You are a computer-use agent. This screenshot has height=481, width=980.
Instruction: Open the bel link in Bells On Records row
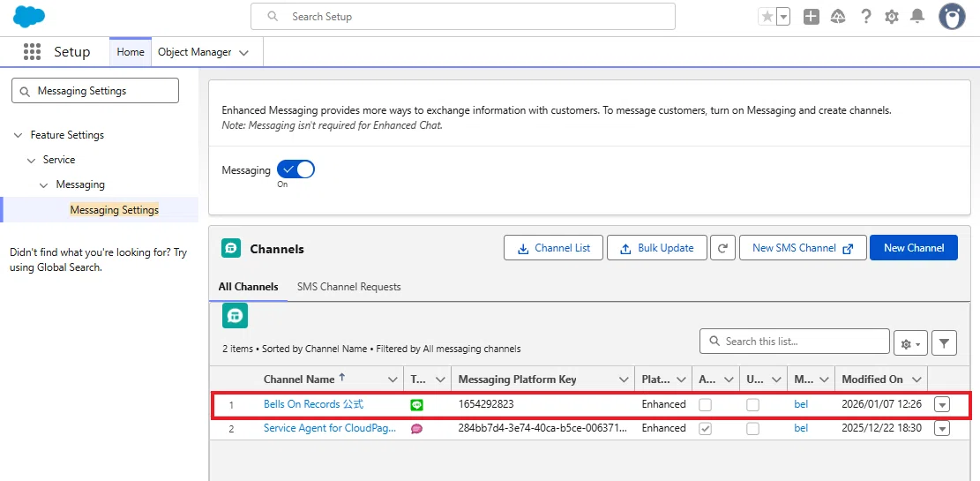click(801, 404)
